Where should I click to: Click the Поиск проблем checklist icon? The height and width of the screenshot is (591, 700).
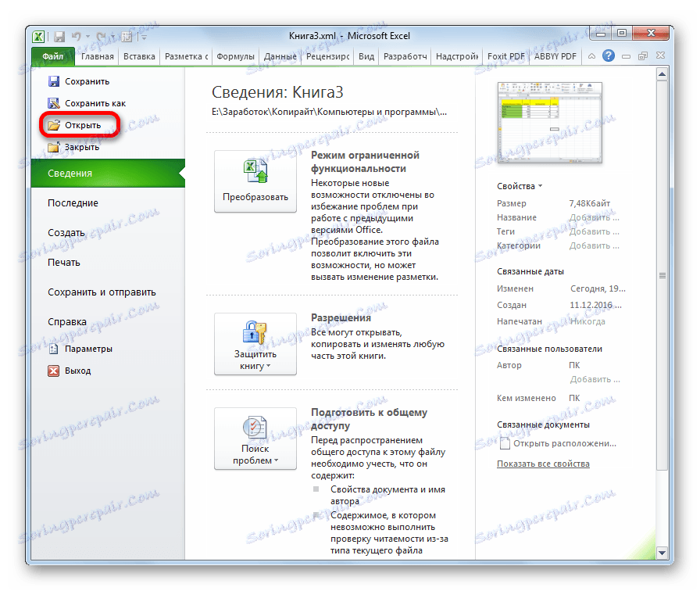point(255,427)
